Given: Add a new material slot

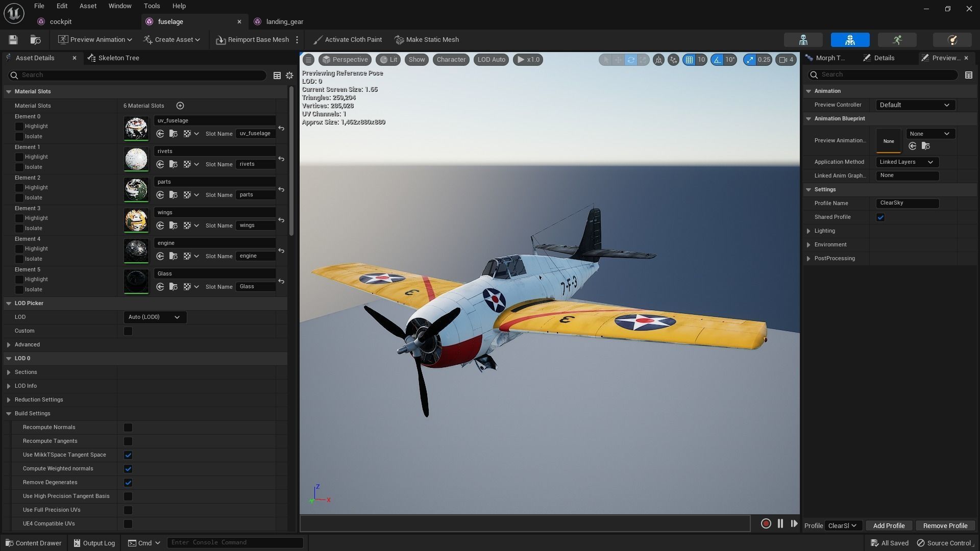Looking at the screenshot, I should point(180,106).
